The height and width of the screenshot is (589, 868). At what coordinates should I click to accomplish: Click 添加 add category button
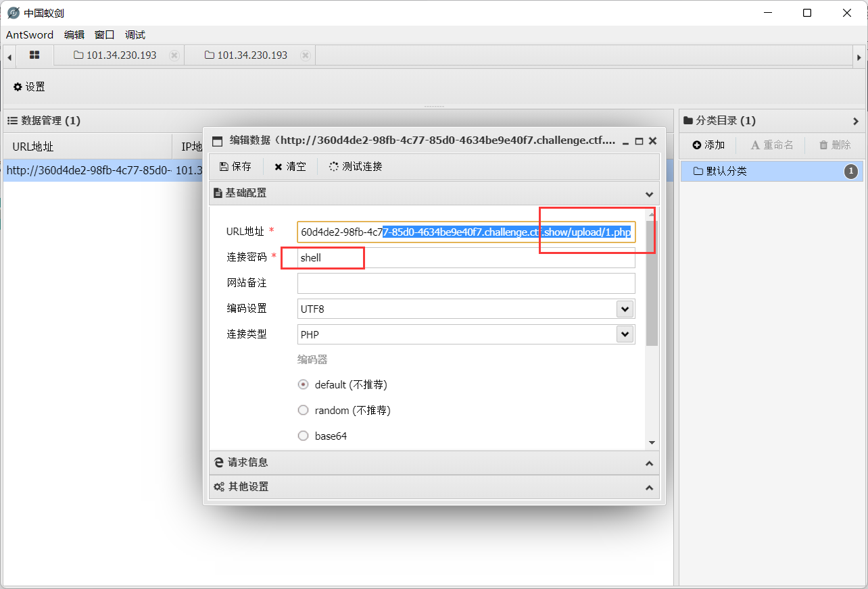pyautogui.click(x=708, y=145)
